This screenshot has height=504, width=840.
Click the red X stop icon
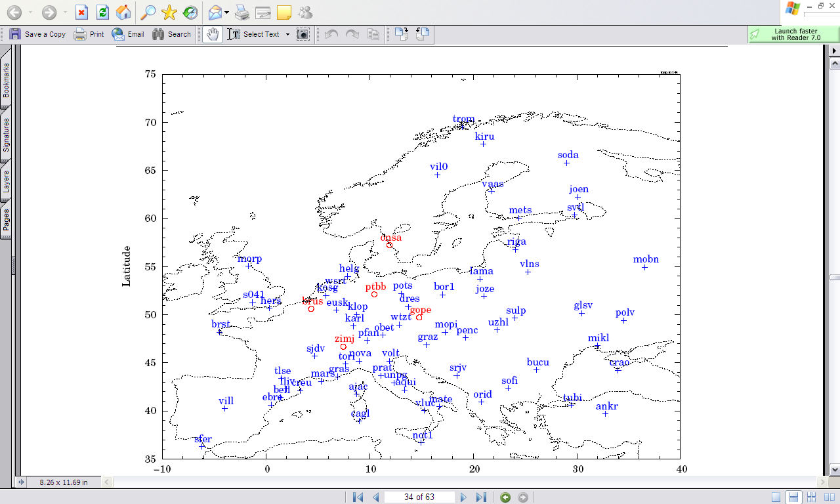[x=81, y=12]
